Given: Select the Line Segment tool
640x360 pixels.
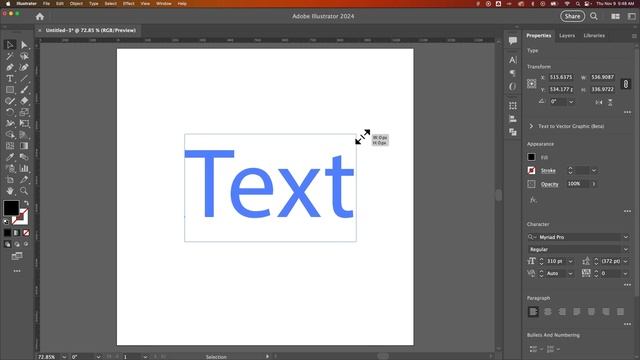Looking at the screenshot, I should 24,78.
